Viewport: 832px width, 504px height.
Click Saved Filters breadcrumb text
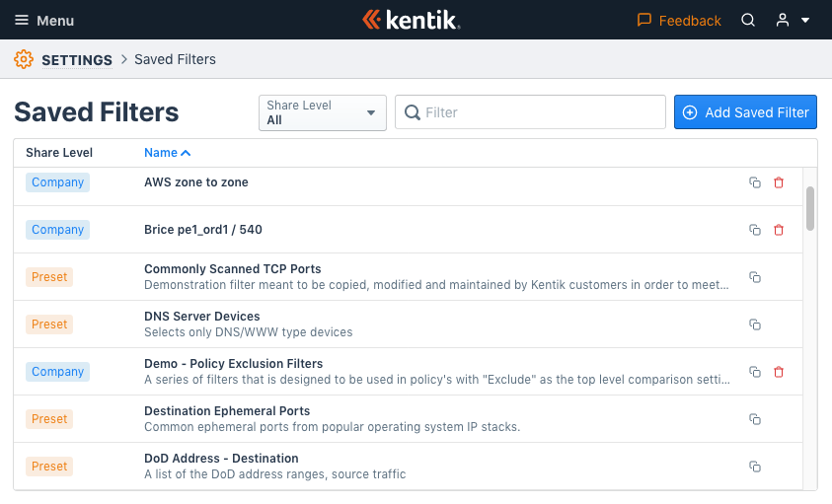pyautogui.click(x=175, y=59)
